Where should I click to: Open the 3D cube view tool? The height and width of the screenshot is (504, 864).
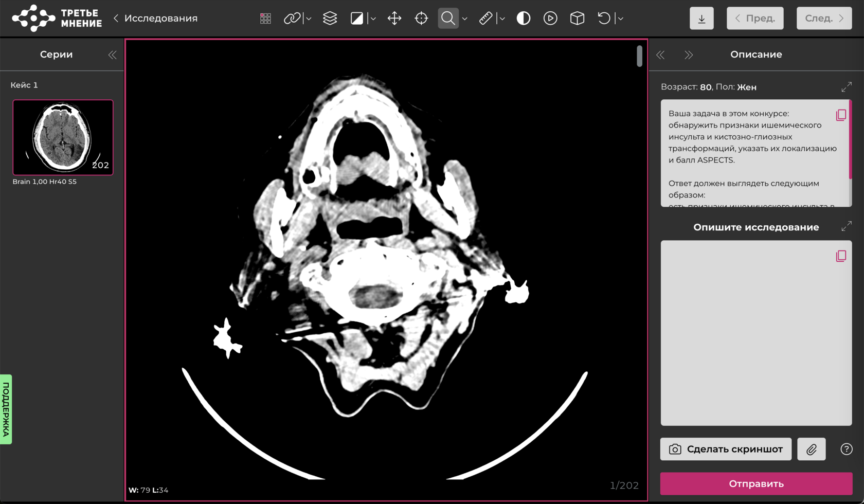click(x=577, y=19)
